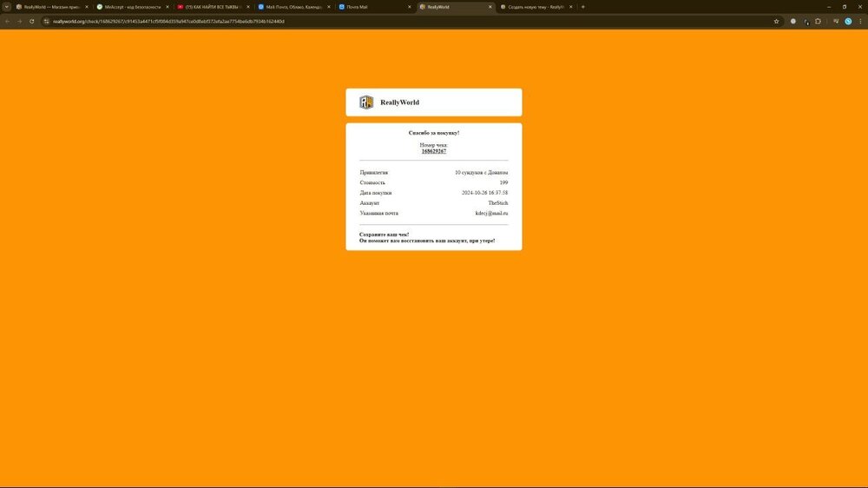Viewport: 868px width, 488px height.
Task: Switch to the Создать новую тему tab
Action: pyautogui.click(x=536, y=7)
